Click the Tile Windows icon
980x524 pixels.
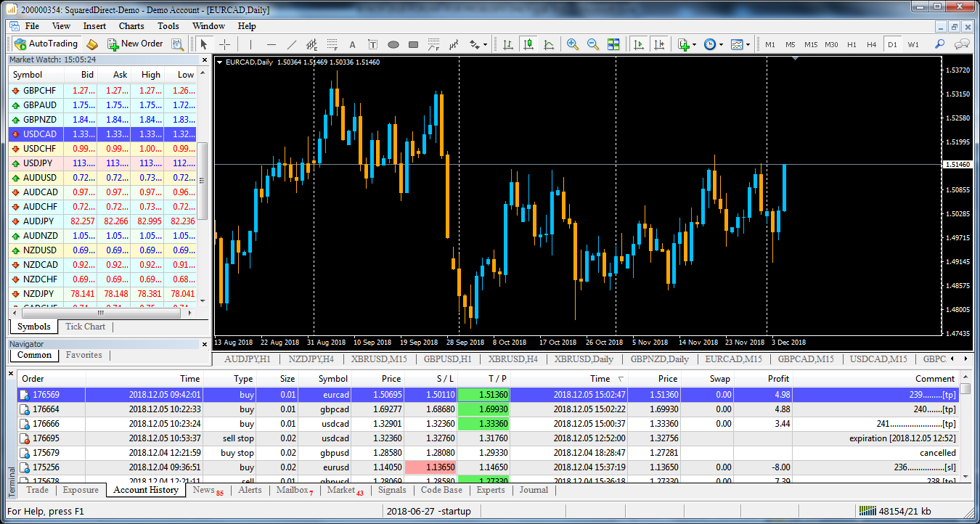click(613, 44)
